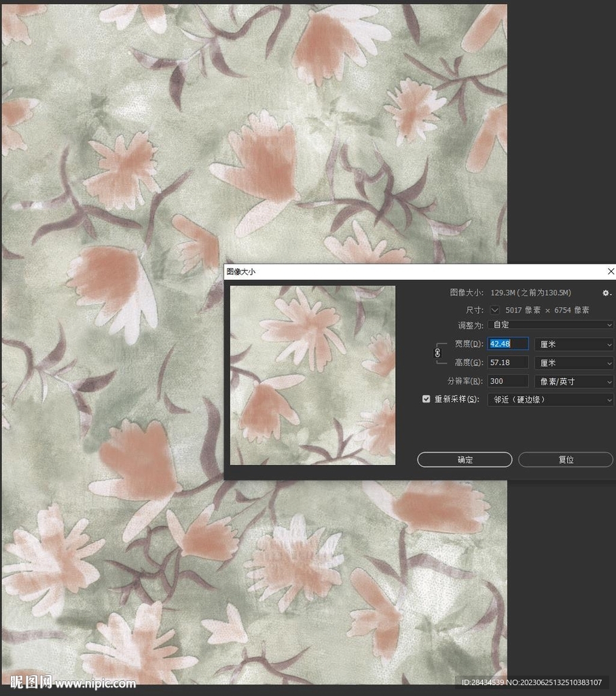The image size is (616, 696).
Task: Expand the 尺寸 dimensions unit arrow
Action: [495, 310]
